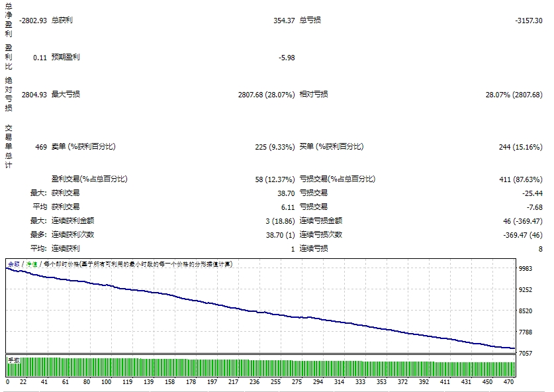This screenshot has height=392, width=554.
Task: Click the 预期盈利 value 0.11
Action: 40,58
